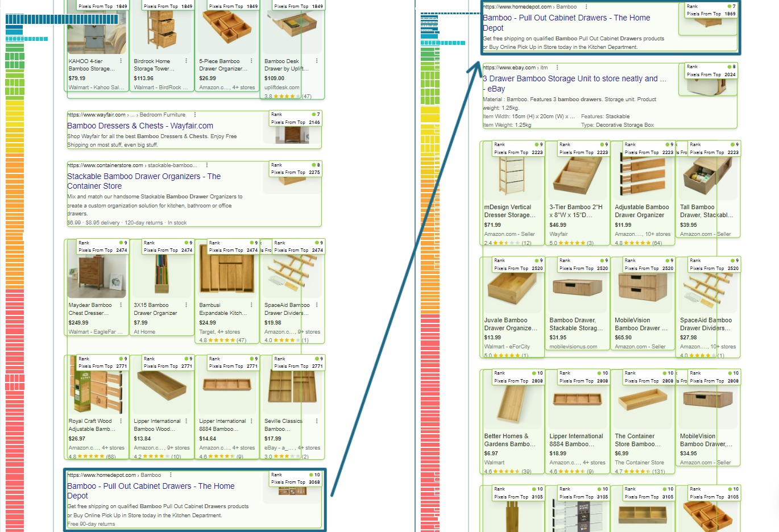Screen dimensions: 779x532
Task: Open options menu for KAHOO 4-tier Bamboo Storage
Action: 121,61
